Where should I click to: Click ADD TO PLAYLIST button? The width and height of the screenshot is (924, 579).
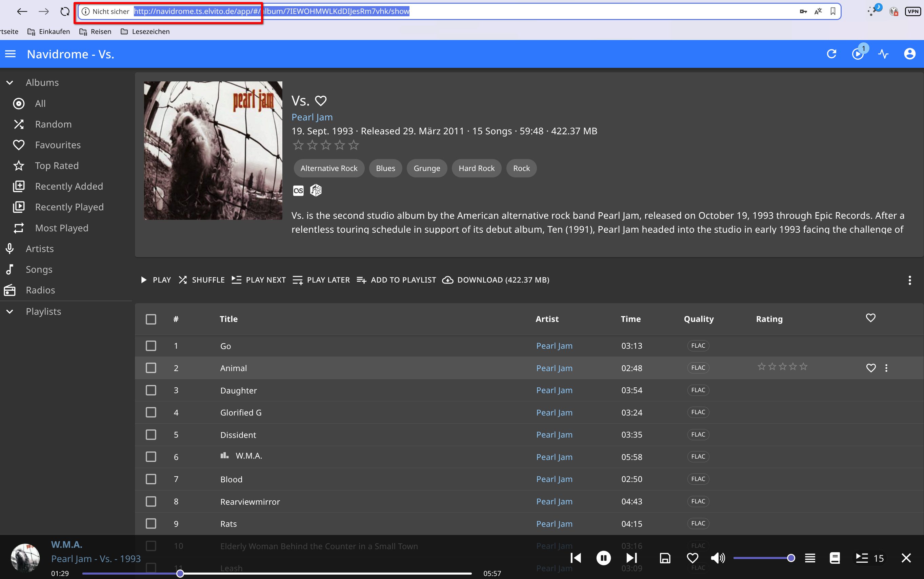pyautogui.click(x=396, y=280)
